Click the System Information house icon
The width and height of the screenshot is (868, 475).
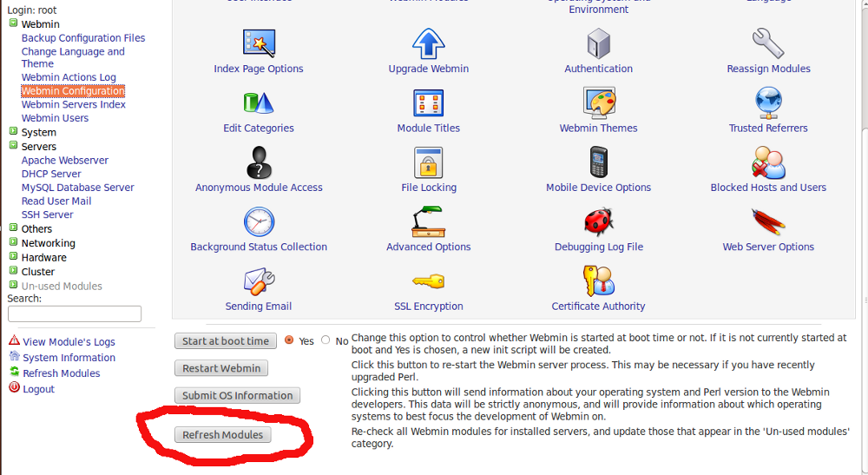point(15,356)
